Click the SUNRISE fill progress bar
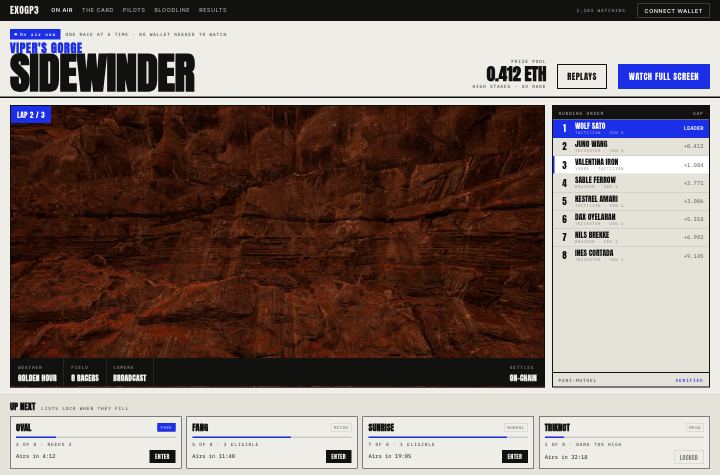This screenshot has width=720, height=475. tap(448, 437)
